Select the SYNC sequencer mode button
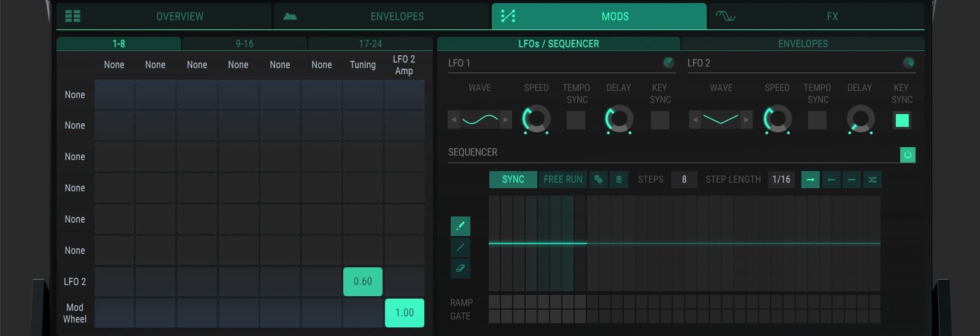Image resolution: width=980 pixels, height=336 pixels. point(513,179)
